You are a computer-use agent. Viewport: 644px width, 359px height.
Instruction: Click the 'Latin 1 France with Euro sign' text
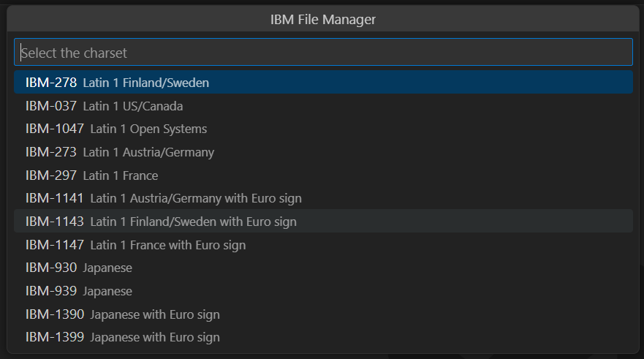167,245
